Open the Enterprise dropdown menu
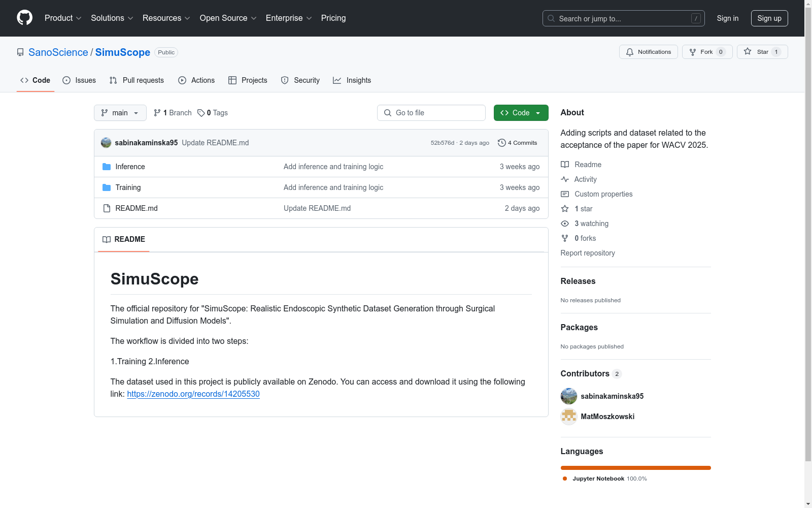Image resolution: width=812 pixels, height=508 pixels. [x=289, y=18]
